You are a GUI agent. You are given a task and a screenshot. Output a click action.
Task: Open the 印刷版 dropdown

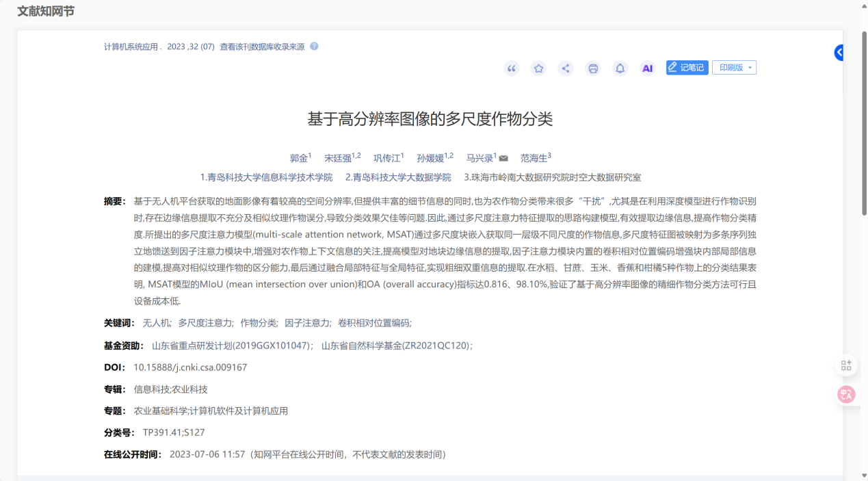[x=734, y=68]
